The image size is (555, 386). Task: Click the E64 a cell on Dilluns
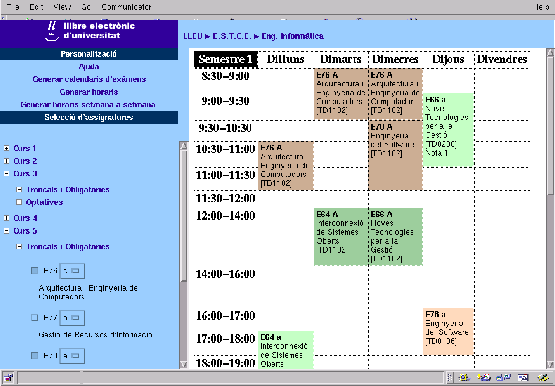tap(286, 350)
